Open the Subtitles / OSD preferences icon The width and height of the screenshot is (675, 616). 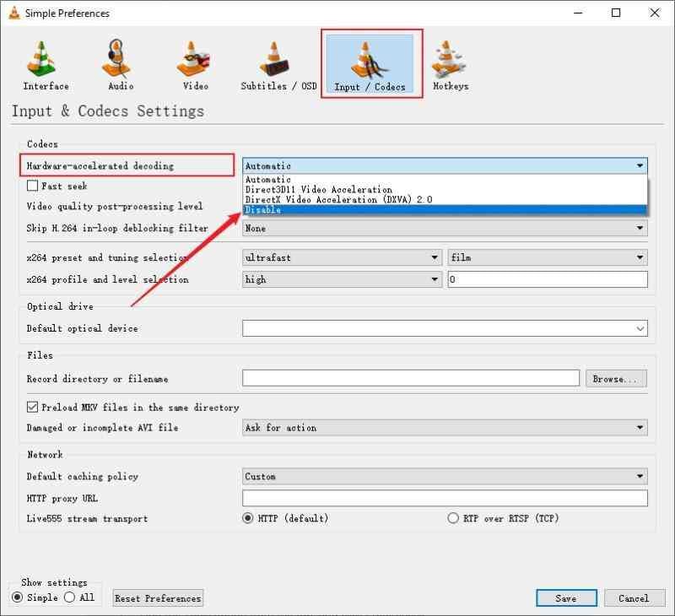click(x=274, y=59)
